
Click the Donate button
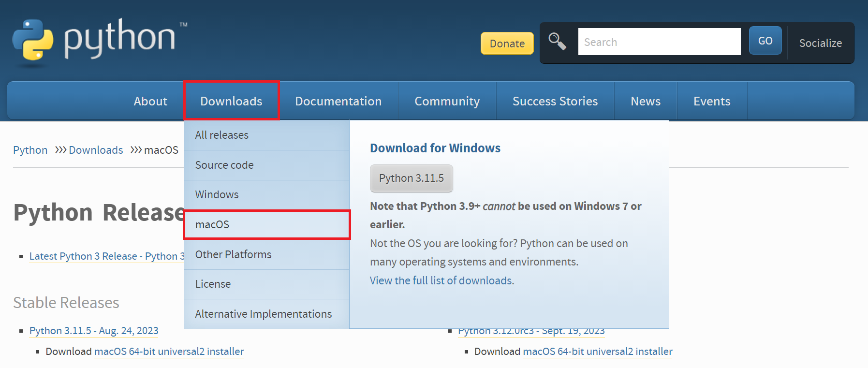[x=507, y=44]
